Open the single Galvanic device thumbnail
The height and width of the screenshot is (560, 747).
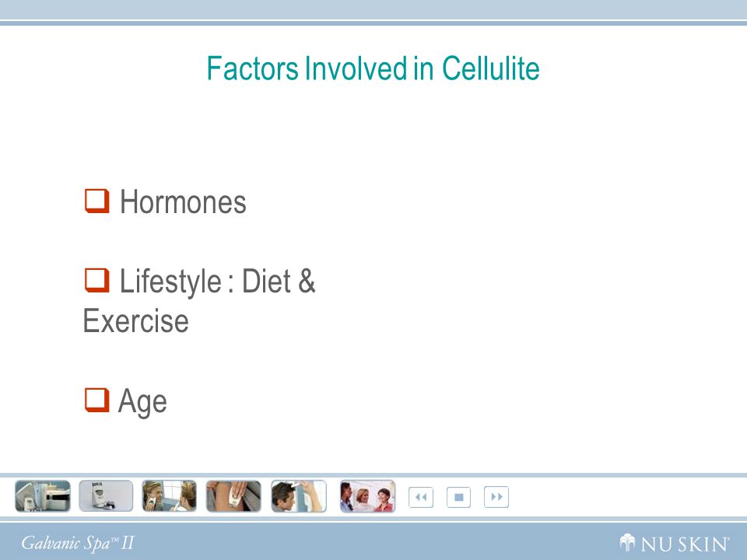tap(106, 496)
